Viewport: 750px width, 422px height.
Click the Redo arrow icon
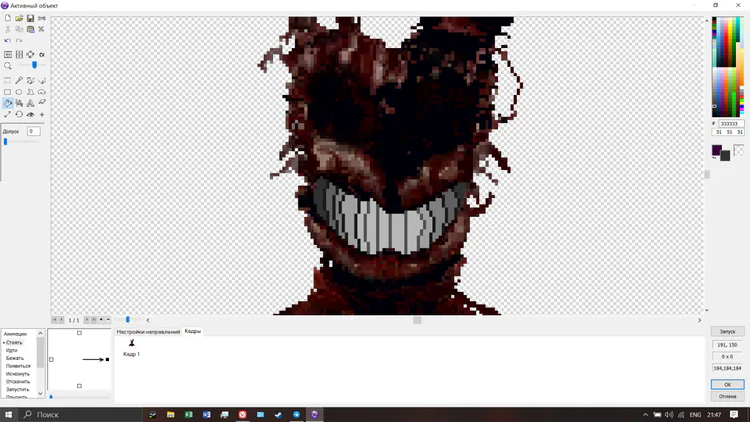click(19, 41)
